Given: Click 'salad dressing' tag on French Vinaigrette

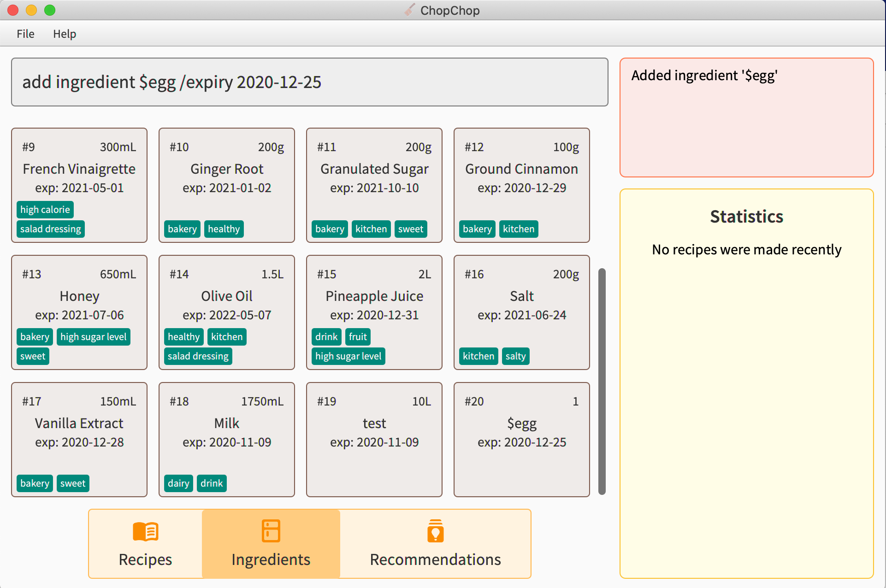Looking at the screenshot, I should (51, 229).
